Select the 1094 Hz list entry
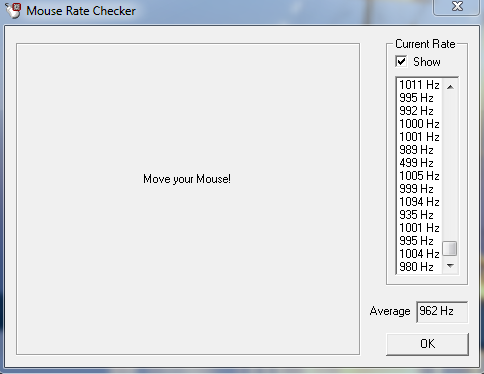Screen dimensions: 484x374 [x=419, y=202]
